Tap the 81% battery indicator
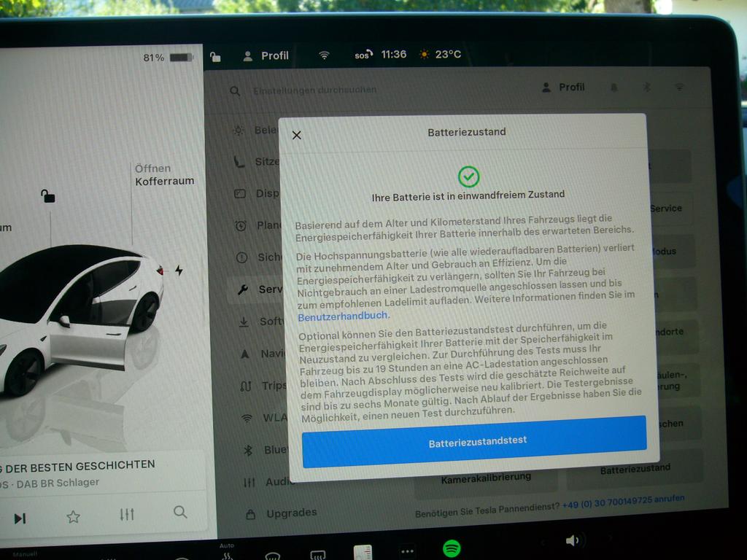The width and height of the screenshot is (747, 560). coord(168,58)
